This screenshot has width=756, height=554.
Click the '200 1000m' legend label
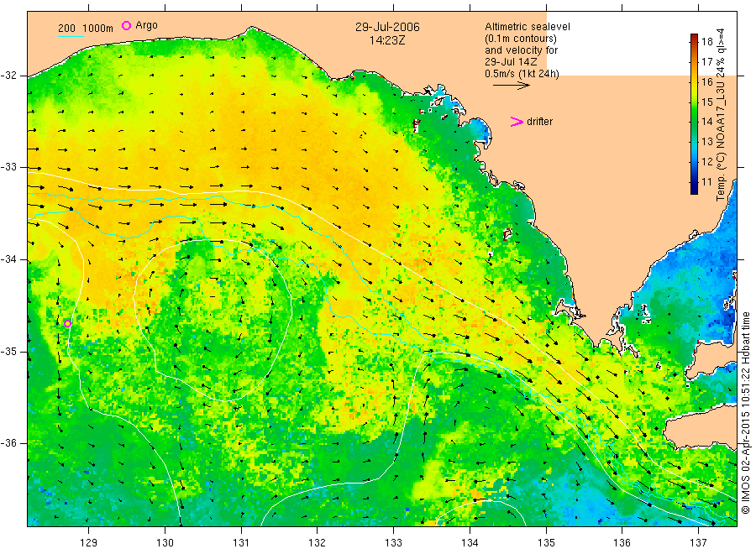click(x=86, y=29)
